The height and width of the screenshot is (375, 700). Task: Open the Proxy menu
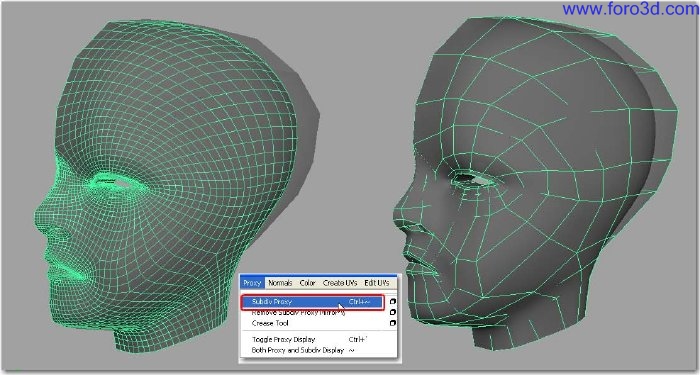(252, 283)
